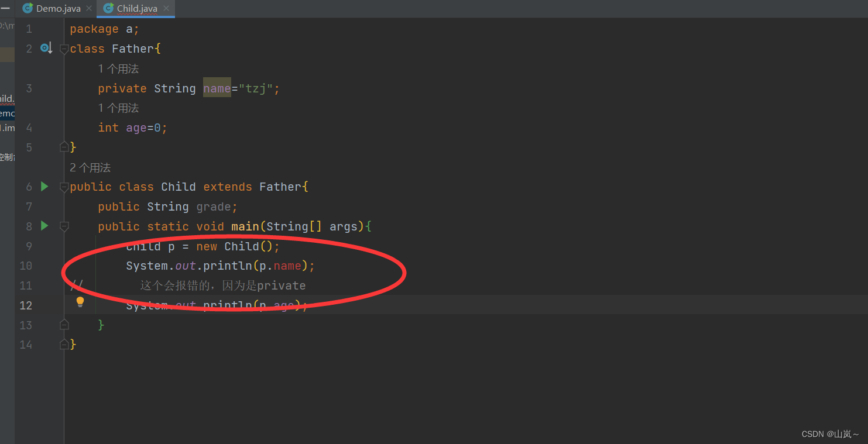
Task: Click the '1 个用法' hint above name field
Action: tap(118, 69)
